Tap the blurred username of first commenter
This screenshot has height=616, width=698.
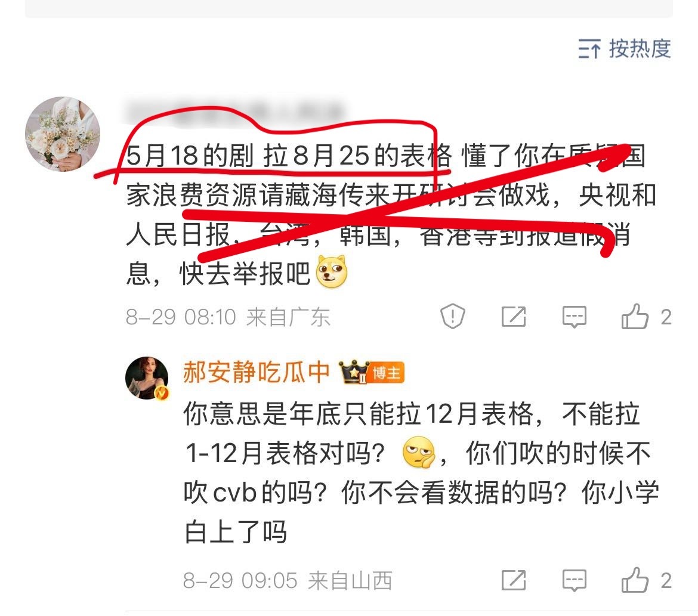pyautogui.click(x=234, y=110)
